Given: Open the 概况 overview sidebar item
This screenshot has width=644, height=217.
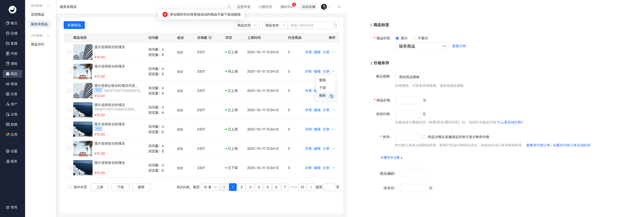Looking at the screenshot, I should point(12,23).
